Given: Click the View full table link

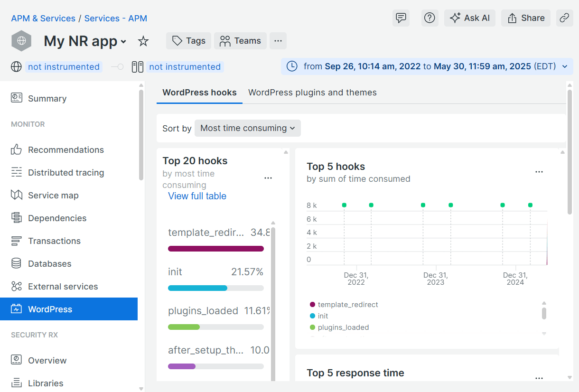Looking at the screenshot, I should point(197,196).
